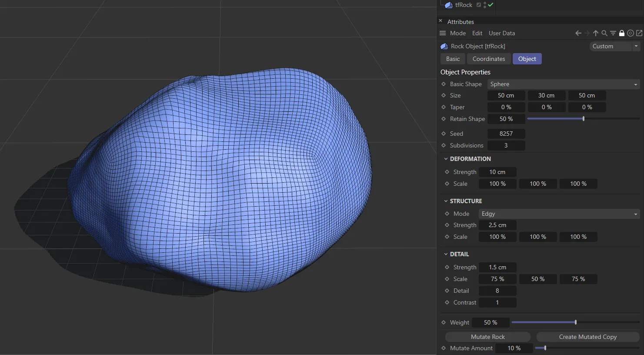Click the up arrow navigation icon
Viewport: 644px width, 355px height.
coord(596,33)
